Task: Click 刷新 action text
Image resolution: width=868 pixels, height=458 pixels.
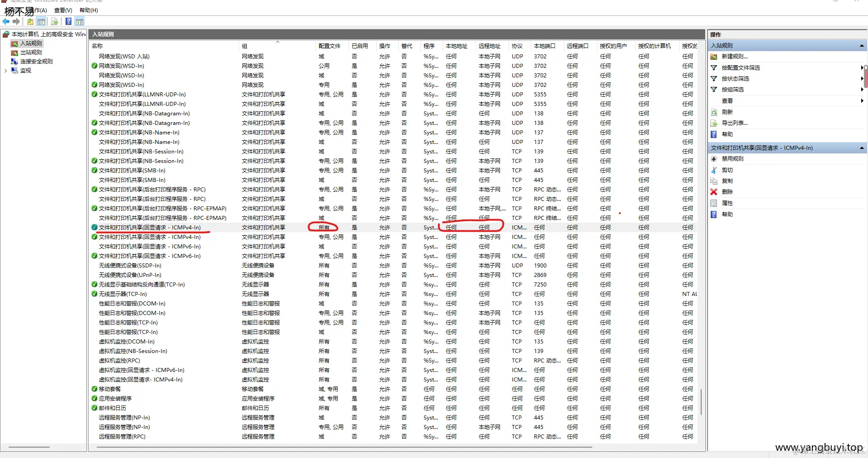Action: pyautogui.click(x=727, y=112)
